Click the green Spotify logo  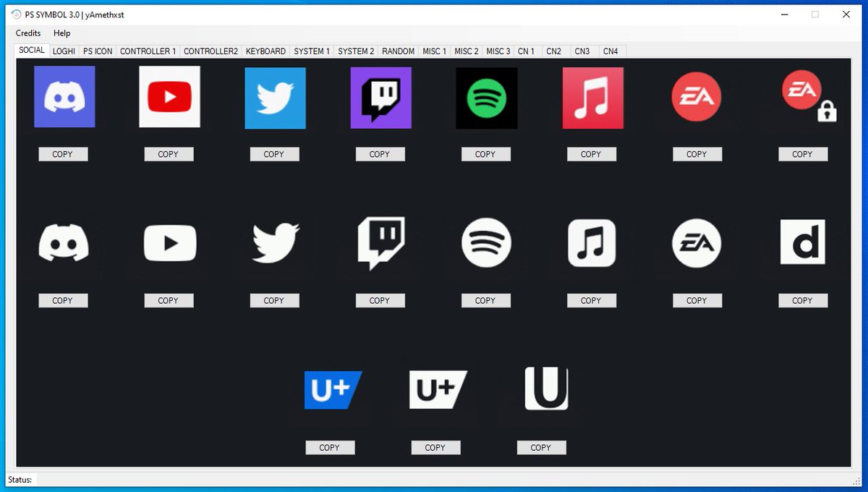tap(486, 98)
